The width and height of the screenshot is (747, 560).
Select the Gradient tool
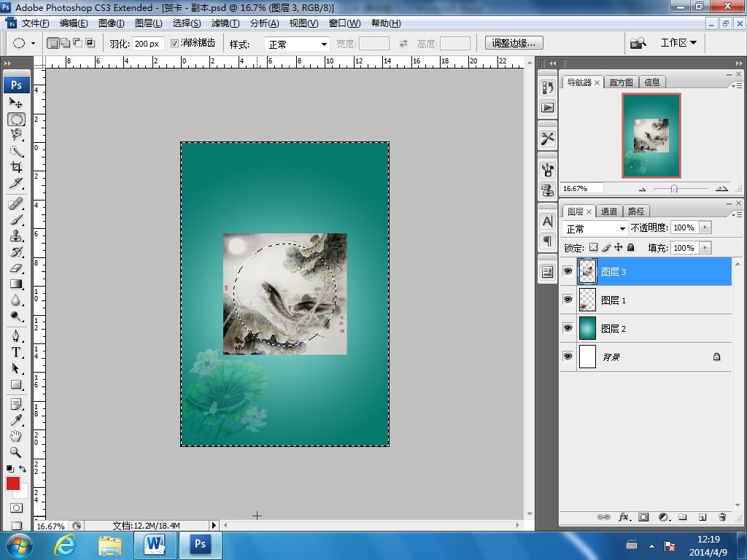click(16, 284)
